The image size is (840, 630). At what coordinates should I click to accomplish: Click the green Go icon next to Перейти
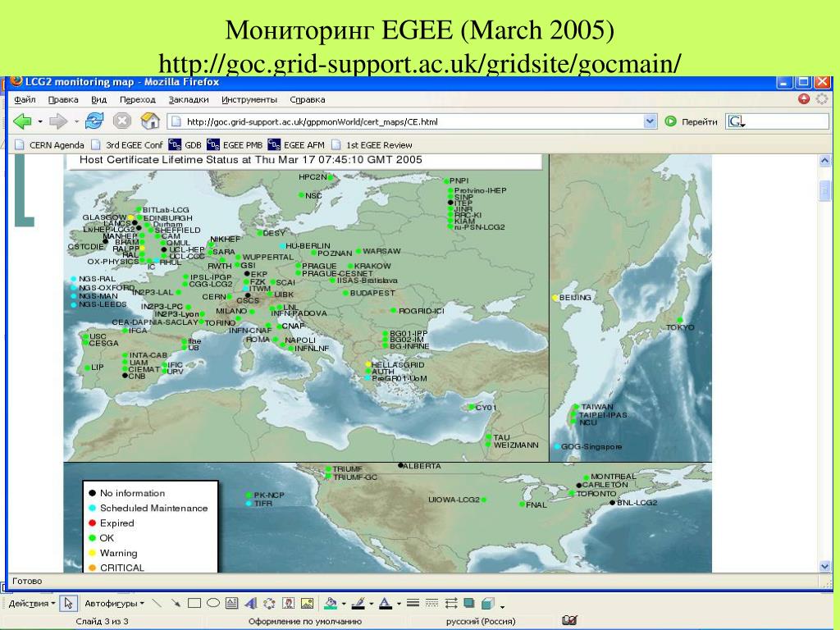click(x=671, y=121)
